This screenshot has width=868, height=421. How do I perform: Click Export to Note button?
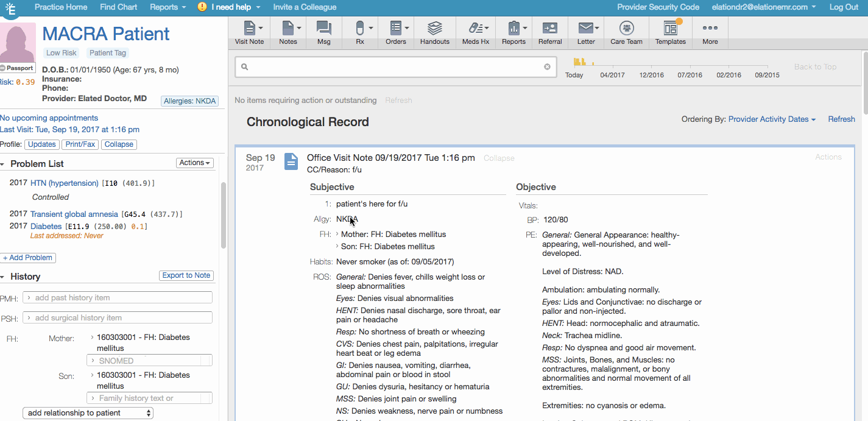click(186, 275)
